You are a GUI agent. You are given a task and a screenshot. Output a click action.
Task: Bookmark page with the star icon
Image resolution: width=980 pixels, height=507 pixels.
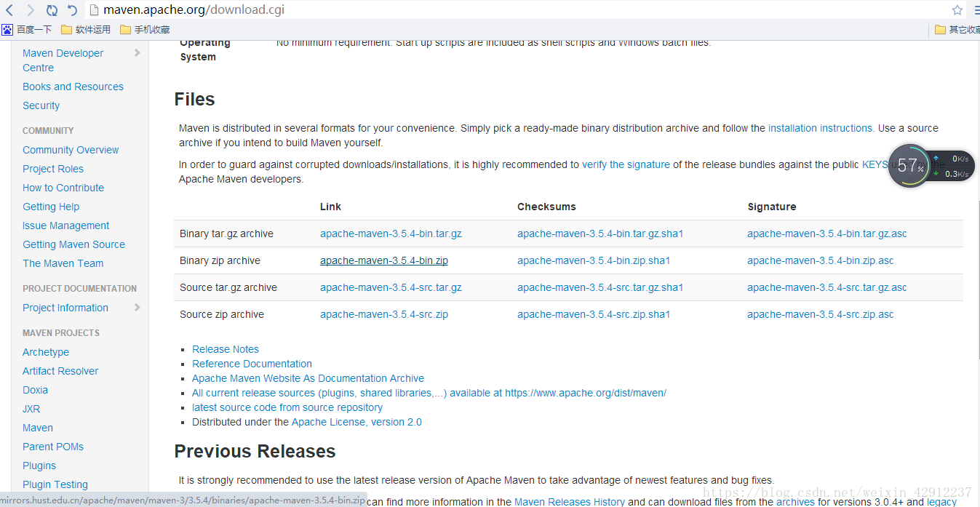[957, 10]
